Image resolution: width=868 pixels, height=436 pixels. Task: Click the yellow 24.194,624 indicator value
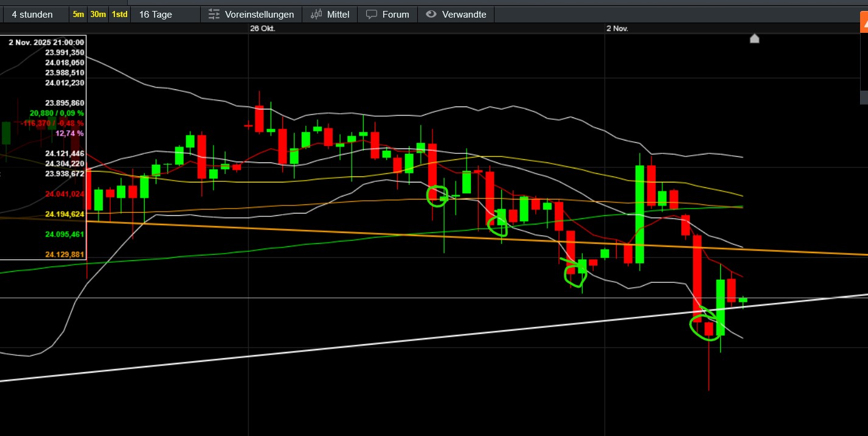click(x=64, y=215)
